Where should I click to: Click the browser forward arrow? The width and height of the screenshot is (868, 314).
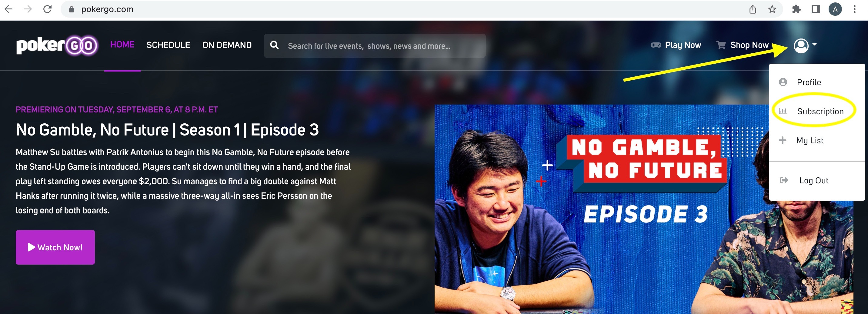(28, 9)
